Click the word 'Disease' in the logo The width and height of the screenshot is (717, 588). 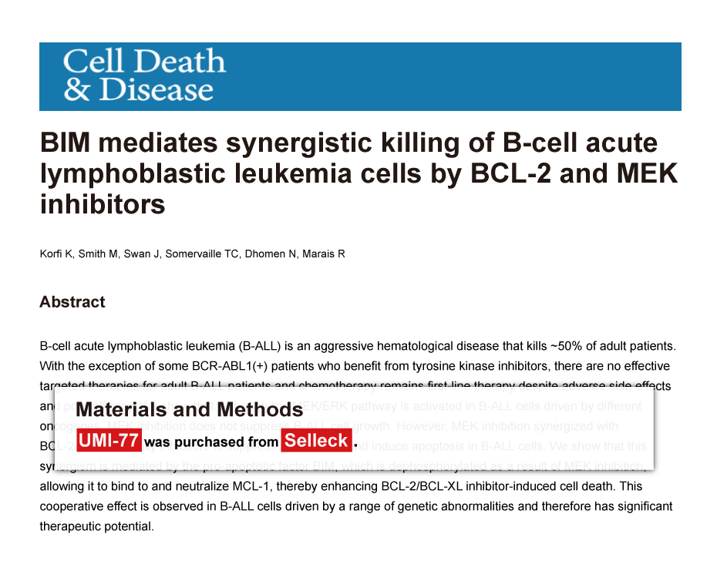pos(157,89)
